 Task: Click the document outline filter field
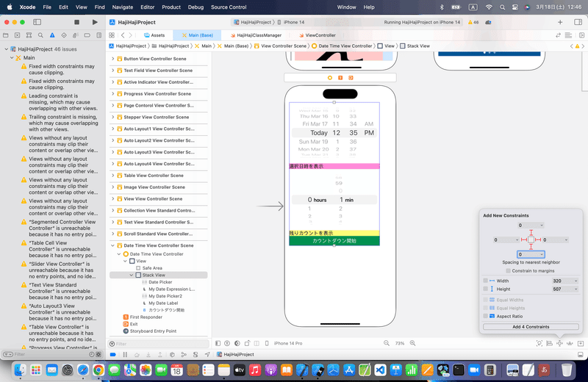(x=159, y=344)
